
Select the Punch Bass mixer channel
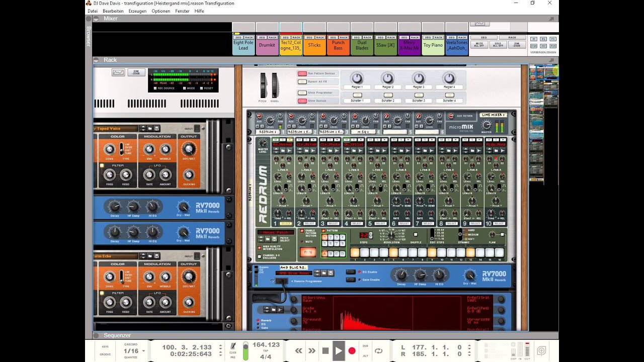(338, 45)
